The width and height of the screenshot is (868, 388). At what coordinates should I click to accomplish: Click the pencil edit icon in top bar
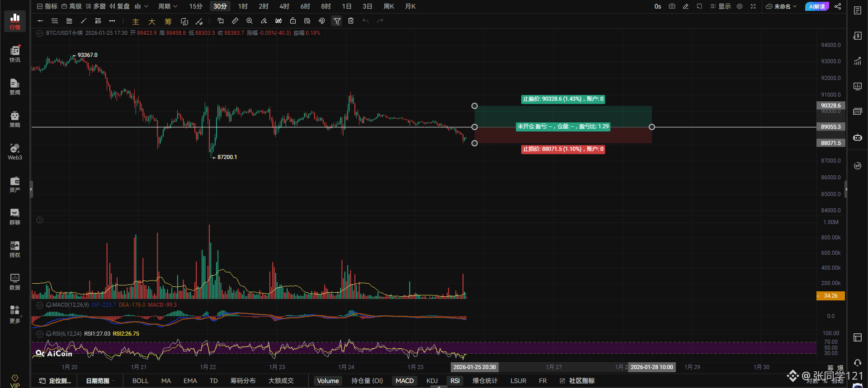click(686, 6)
